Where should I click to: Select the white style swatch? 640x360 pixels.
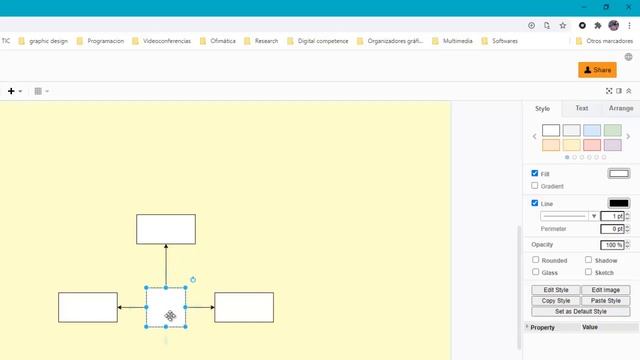551,130
